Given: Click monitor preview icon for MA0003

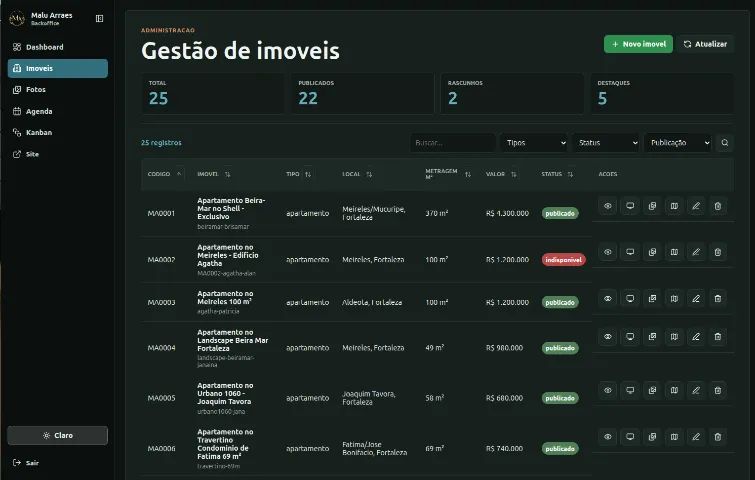Looking at the screenshot, I should point(630,298).
